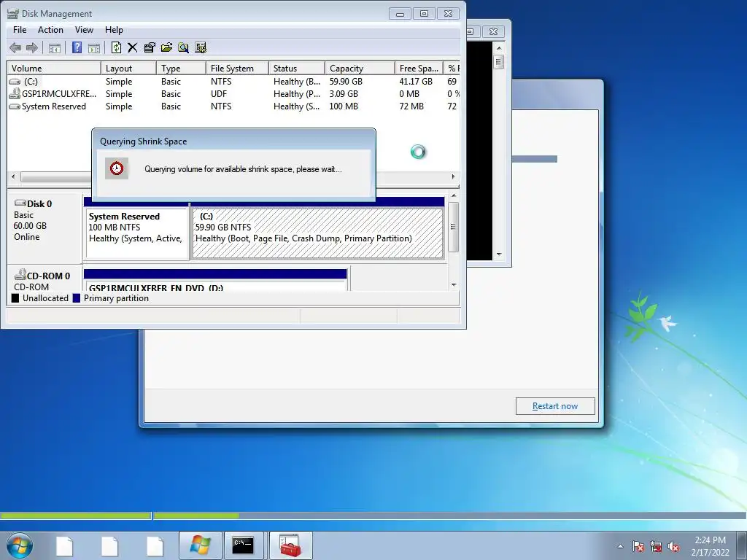Click the open folder toolbar icon
747x560 pixels.
[166, 47]
